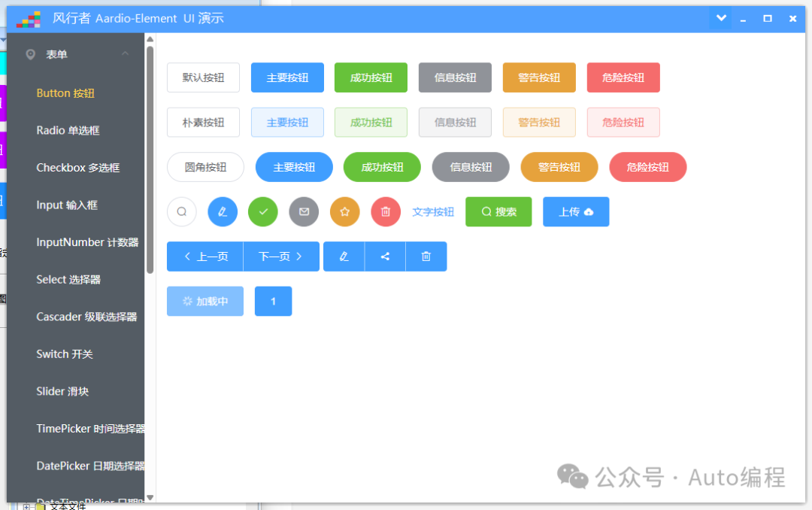Click the orange star icon button

click(x=344, y=211)
